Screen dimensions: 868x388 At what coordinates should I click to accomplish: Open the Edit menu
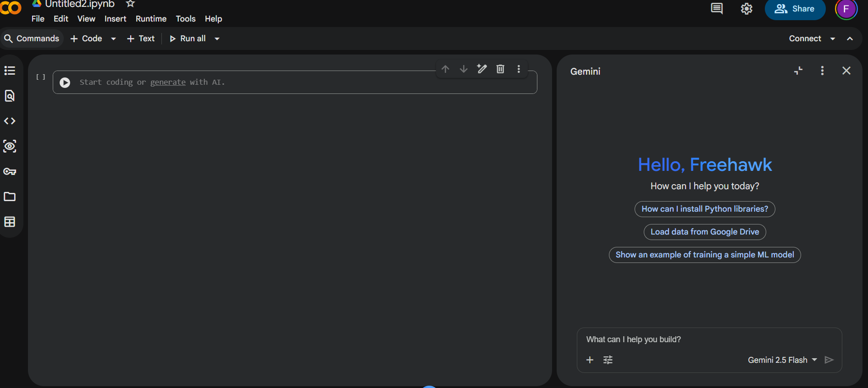(x=61, y=19)
